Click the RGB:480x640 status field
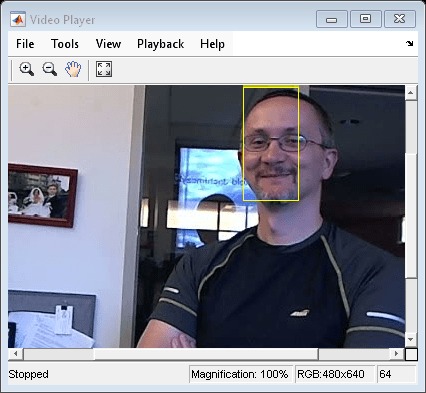Viewport: 426px width, 393px height. [334, 374]
